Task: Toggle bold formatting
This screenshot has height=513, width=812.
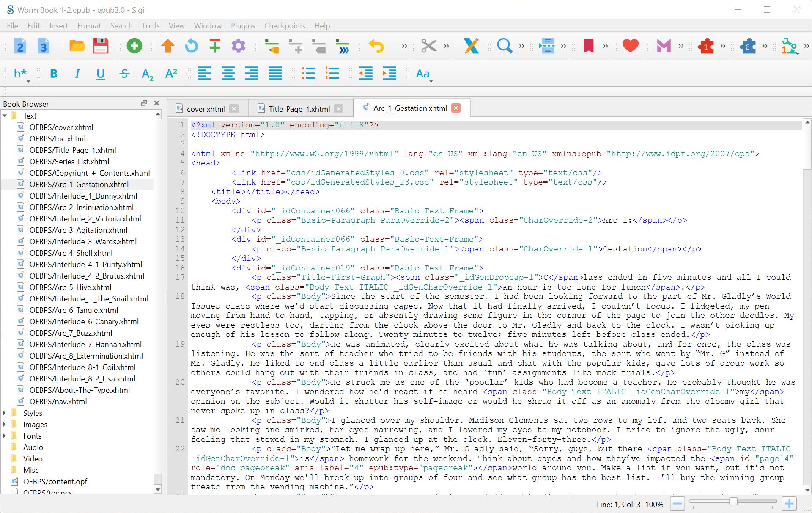Action: click(54, 74)
